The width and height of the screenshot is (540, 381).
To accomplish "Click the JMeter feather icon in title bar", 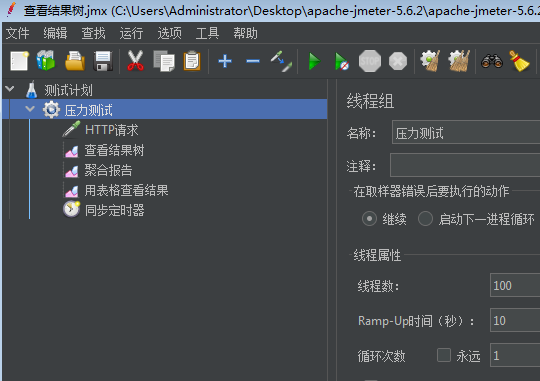I will (x=11, y=10).
